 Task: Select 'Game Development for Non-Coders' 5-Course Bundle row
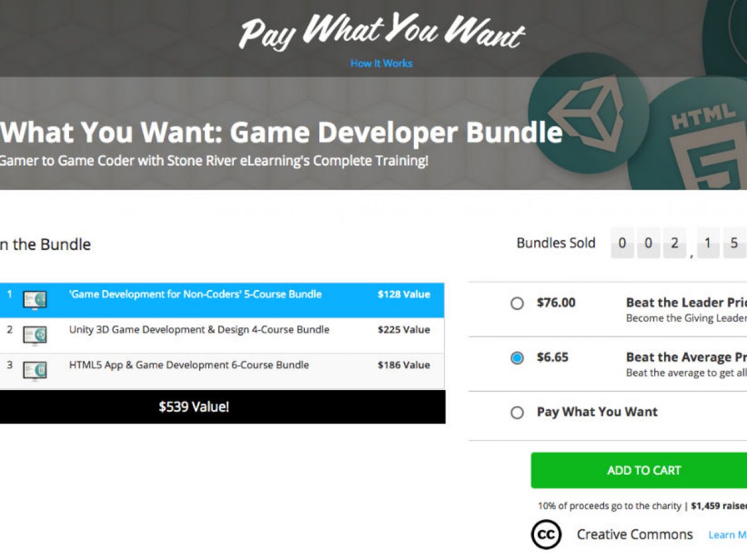(222, 300)
